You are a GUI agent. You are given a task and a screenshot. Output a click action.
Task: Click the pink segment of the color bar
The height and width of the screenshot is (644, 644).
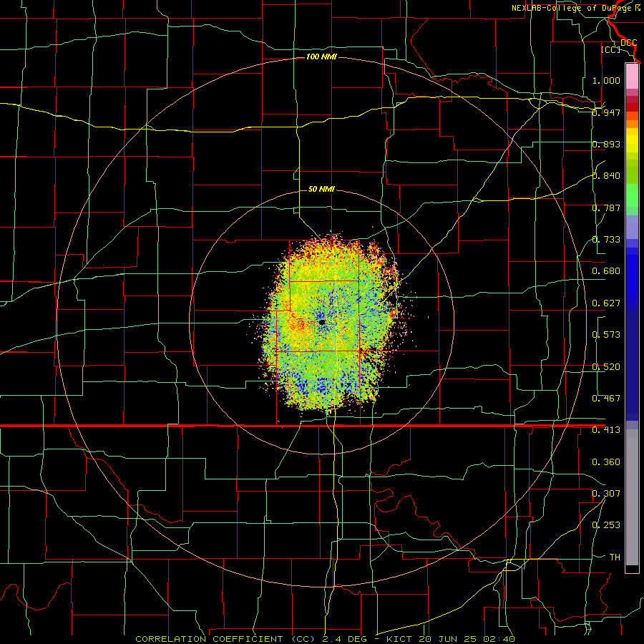[632, 77]
